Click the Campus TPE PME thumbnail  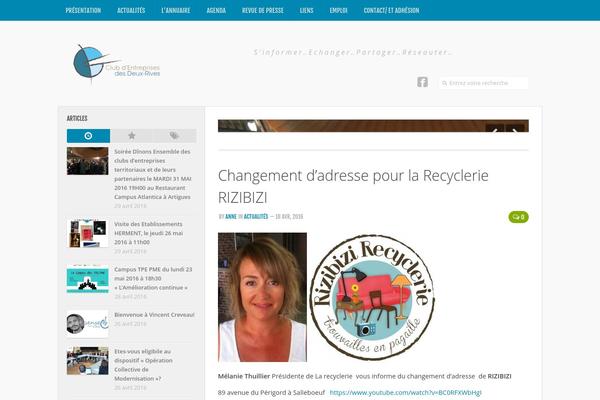(x=88, y=279)
